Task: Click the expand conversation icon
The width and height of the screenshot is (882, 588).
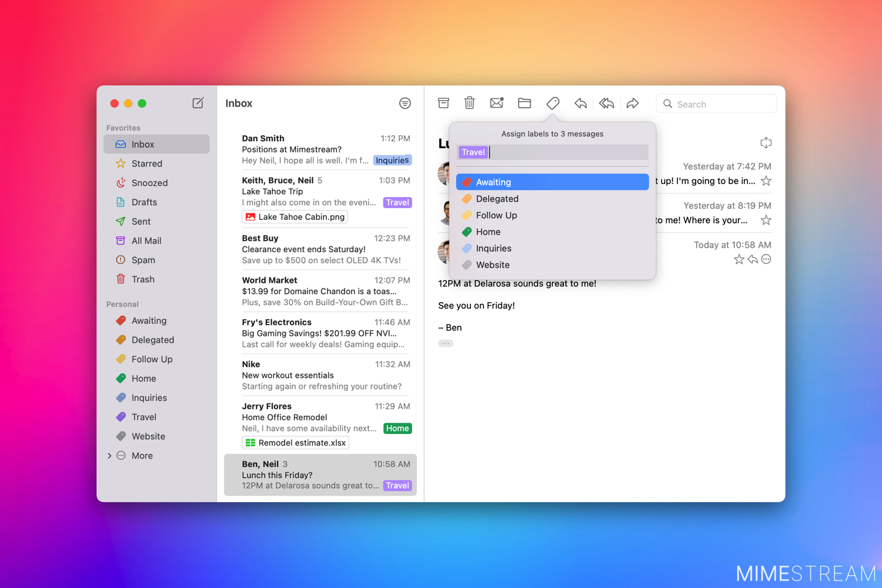Action: click(766, 143)
